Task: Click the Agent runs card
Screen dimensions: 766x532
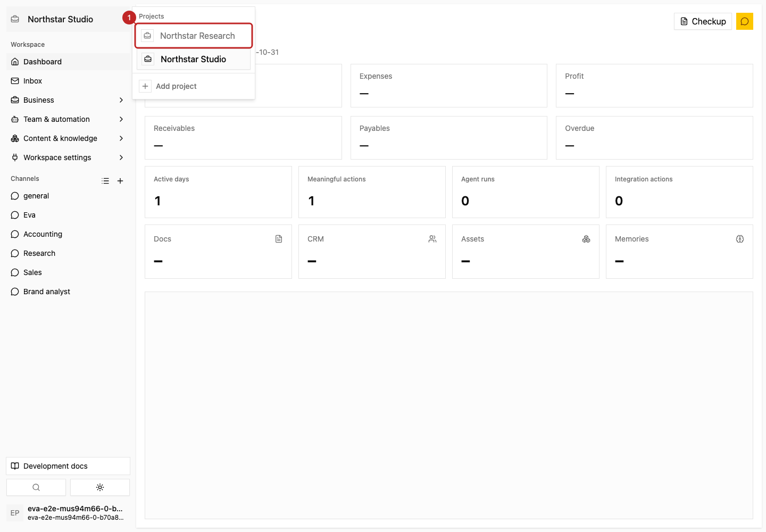Action: click(x=526, y=192)
